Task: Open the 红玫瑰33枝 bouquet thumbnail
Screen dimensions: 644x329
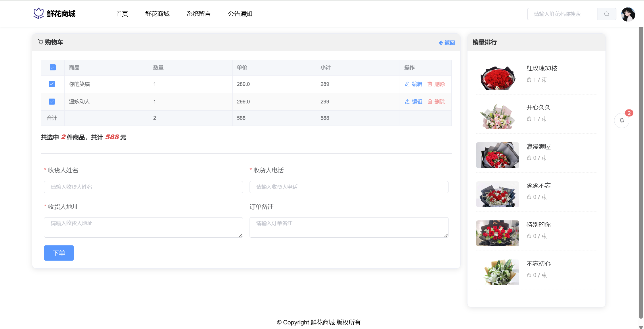Action: coord(497,77)
